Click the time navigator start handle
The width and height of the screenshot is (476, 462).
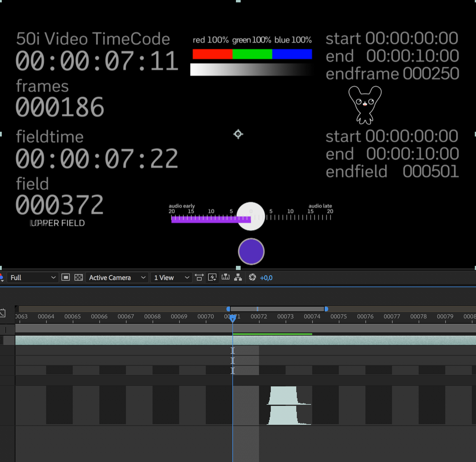[228, 309]
